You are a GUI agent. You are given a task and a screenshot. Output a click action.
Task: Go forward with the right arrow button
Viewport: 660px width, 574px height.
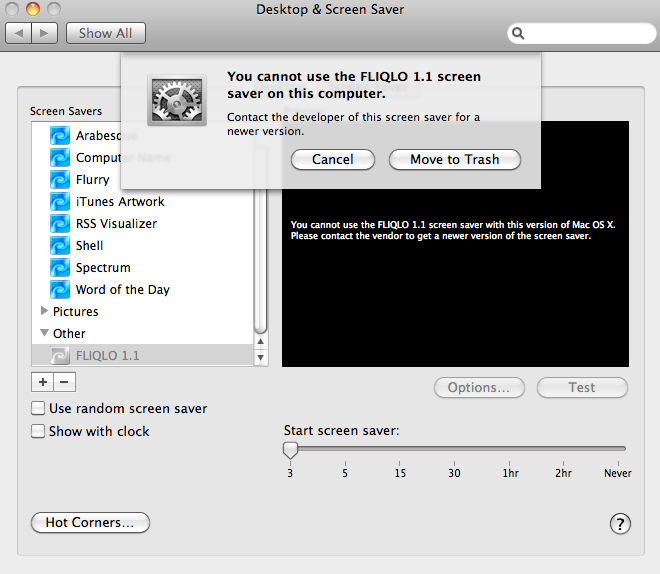45,33
